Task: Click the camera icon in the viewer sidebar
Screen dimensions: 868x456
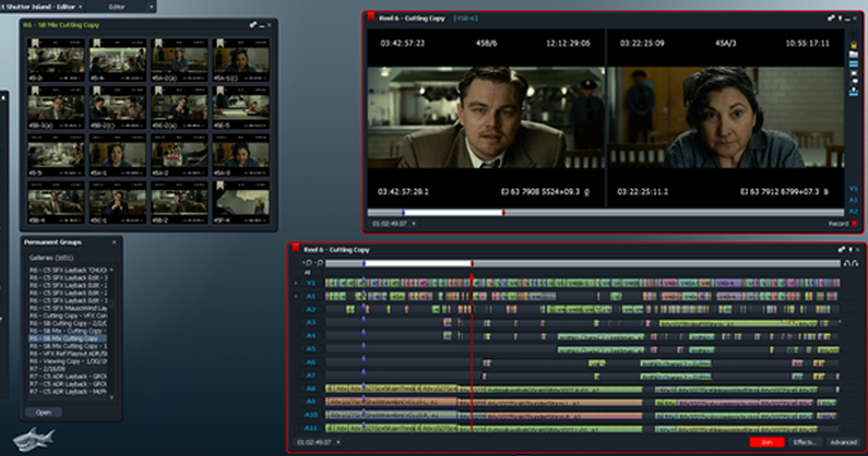Action: (x=854, y=73)
